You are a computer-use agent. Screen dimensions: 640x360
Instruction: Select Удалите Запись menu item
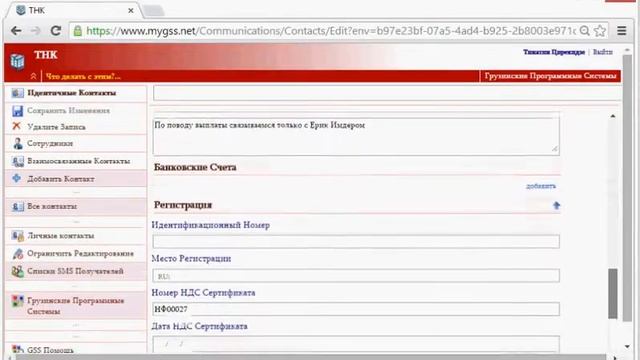[56, 127]
